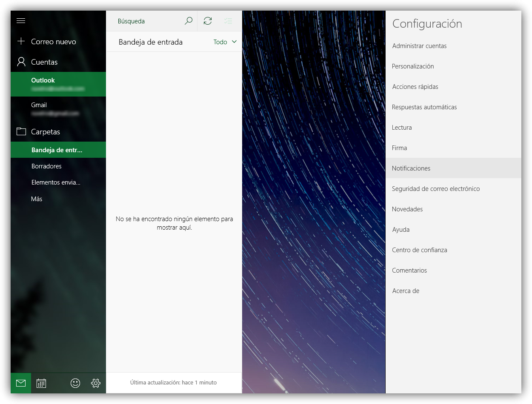Sync mailbox with the refresh icon
The image size is (532, 404).
click(208, 21)
